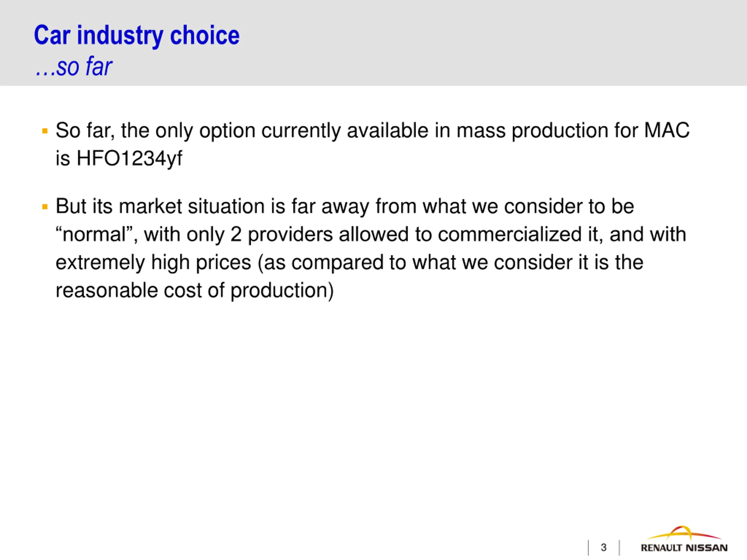Image resolution: width=747 pixels, height=560 pixels.
Task: Click the Renault Nissan logo text
Action: tap(684, 547)
